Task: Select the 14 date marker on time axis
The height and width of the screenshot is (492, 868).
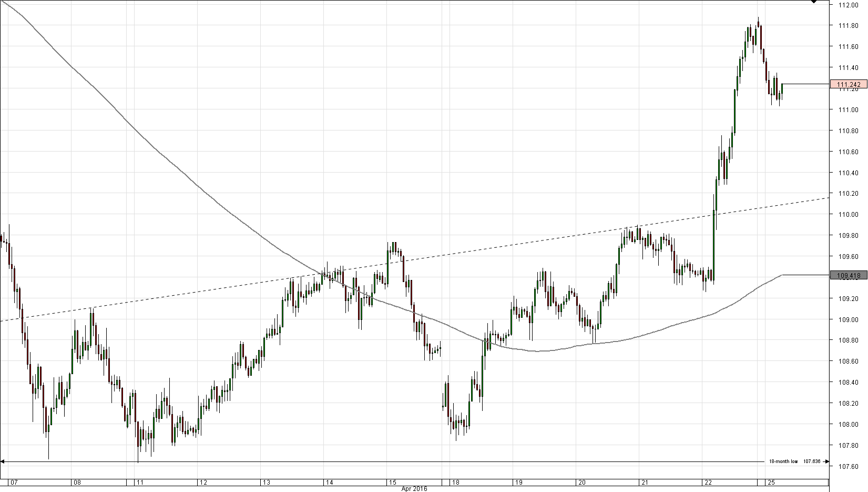Action: tap(329, 482)
